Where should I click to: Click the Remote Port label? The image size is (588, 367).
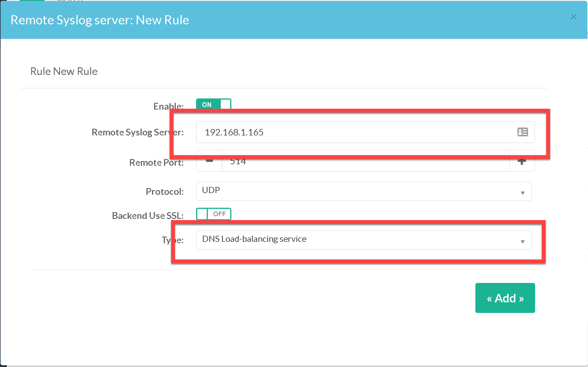[156, 162]
